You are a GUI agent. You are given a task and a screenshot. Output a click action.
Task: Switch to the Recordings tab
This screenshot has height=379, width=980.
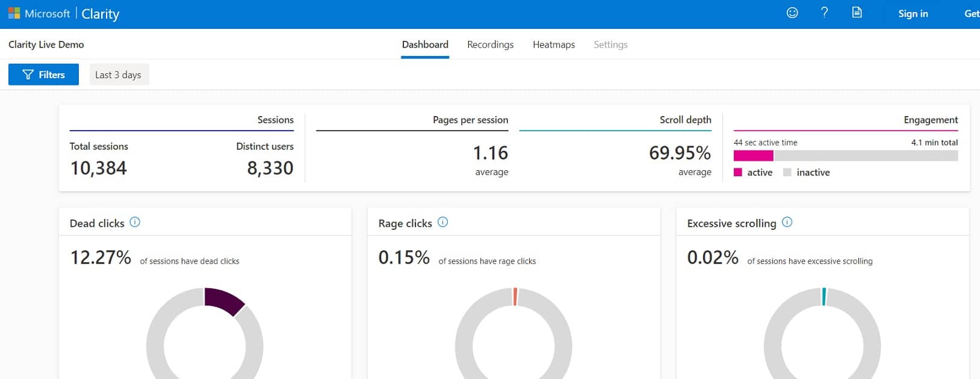point(490,45)
